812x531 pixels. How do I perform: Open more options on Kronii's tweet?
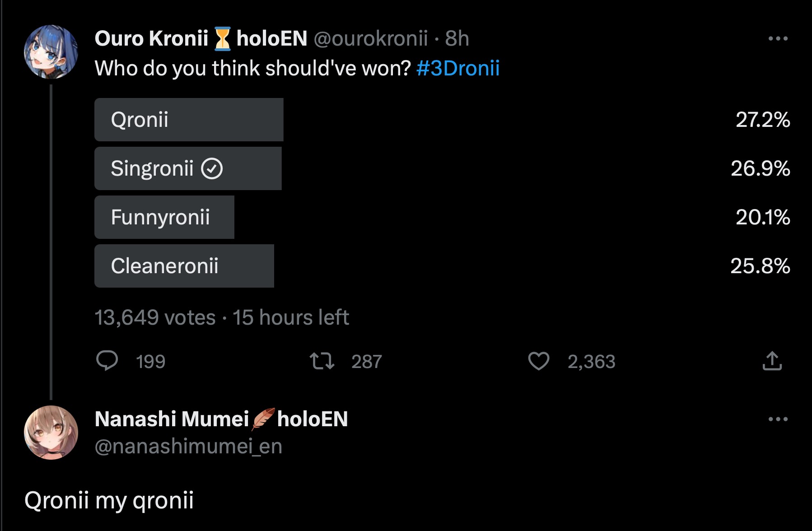[x=778, y=39]
